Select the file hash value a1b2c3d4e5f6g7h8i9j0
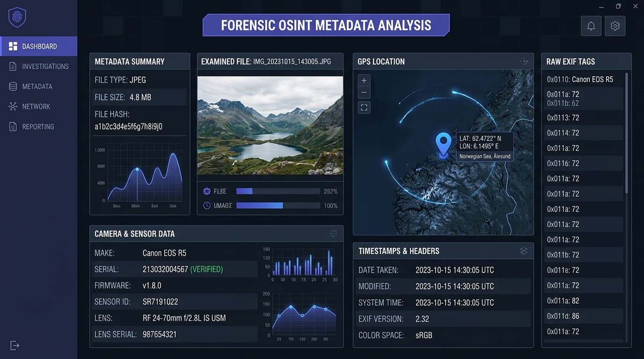Viewport: 644px width, 359px height. click(x=129, y=127)
